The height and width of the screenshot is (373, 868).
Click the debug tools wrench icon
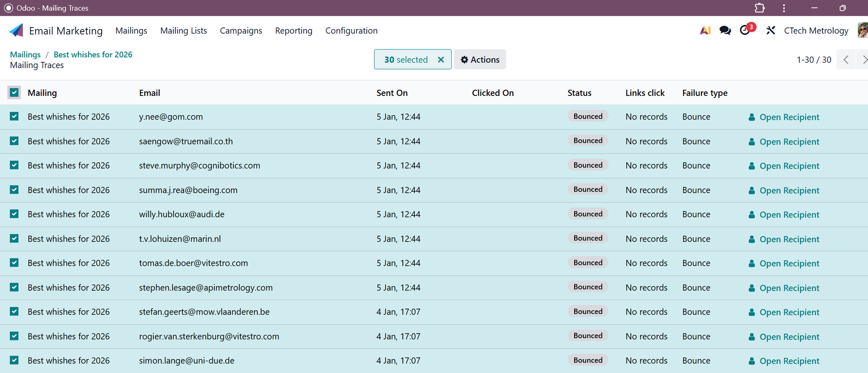[771, 30]
